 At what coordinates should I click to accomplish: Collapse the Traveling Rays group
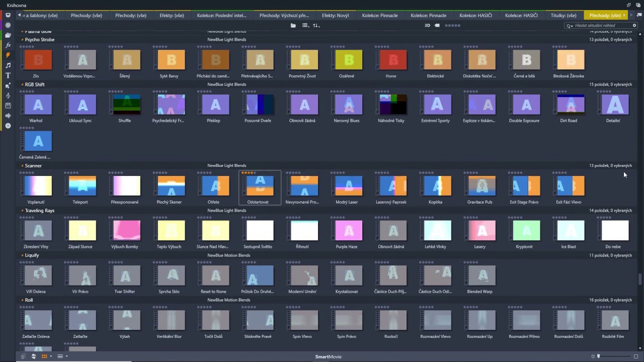(22, 211)
